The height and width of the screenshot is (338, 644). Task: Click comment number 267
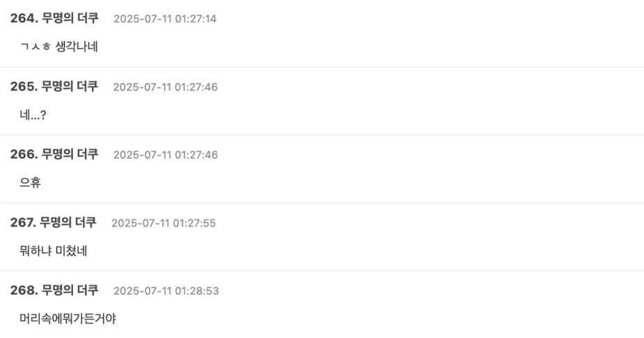[22, 222]
